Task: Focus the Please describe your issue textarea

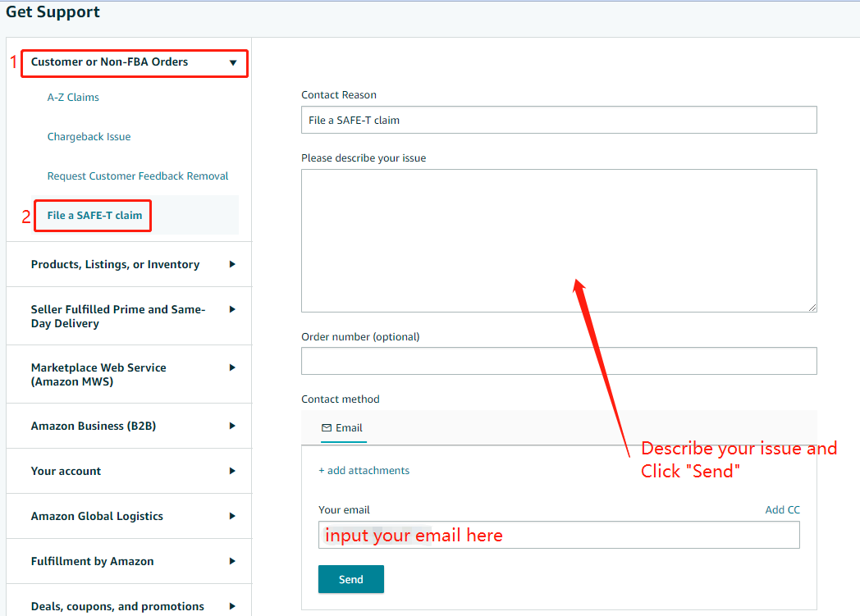Action: [x=559, y=240]
